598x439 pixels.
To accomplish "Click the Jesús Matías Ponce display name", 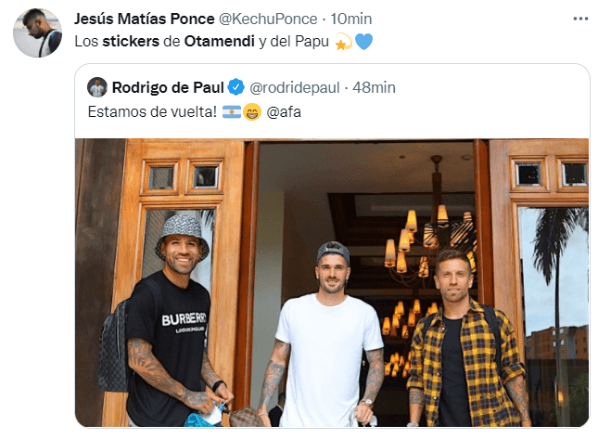I will click(x=144, y=19).
